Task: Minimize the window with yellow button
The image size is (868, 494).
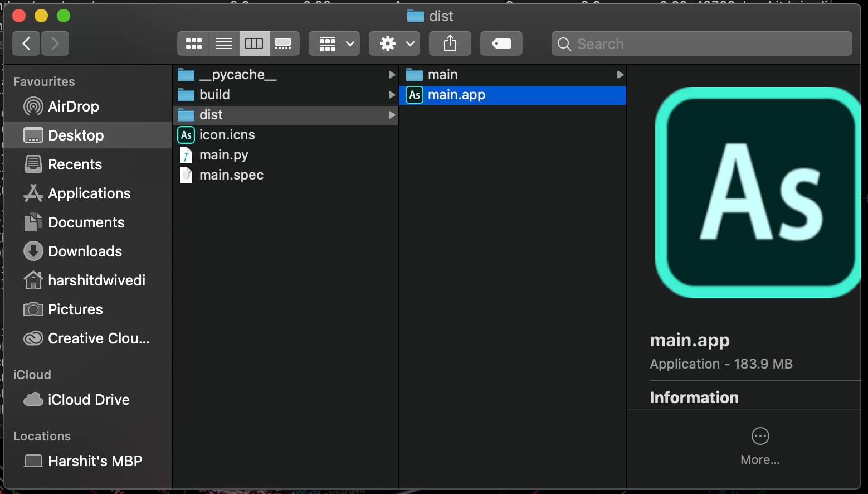Action: (x=41, y=16)
